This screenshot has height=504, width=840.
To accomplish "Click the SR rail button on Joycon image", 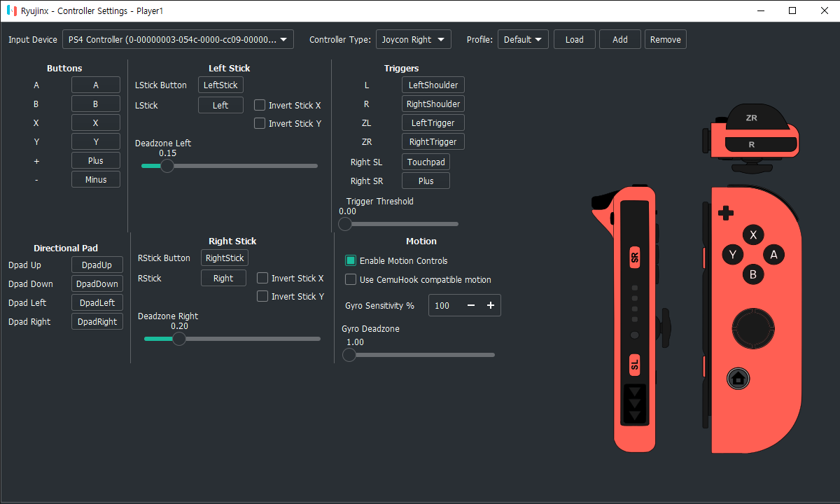I will click(x=635, y=258).
